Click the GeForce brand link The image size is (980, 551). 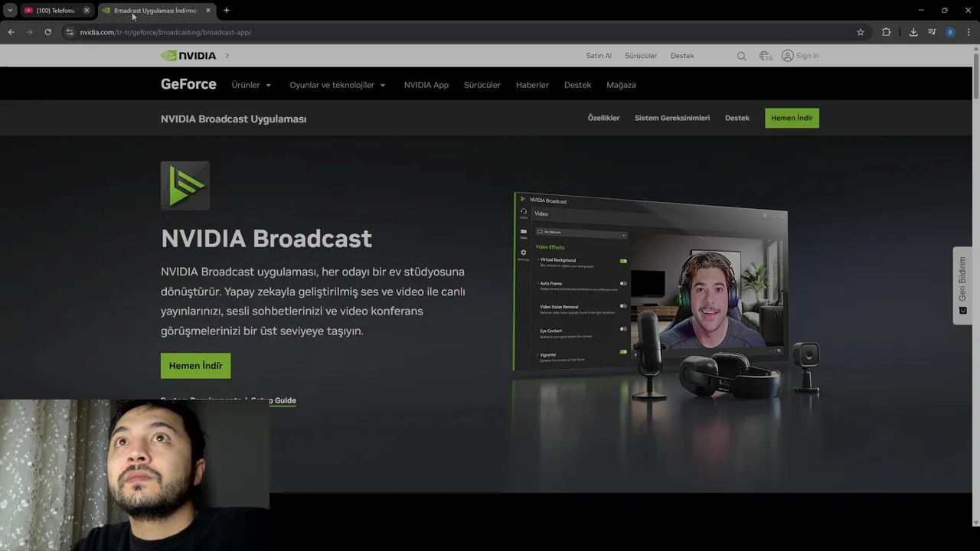188,84
